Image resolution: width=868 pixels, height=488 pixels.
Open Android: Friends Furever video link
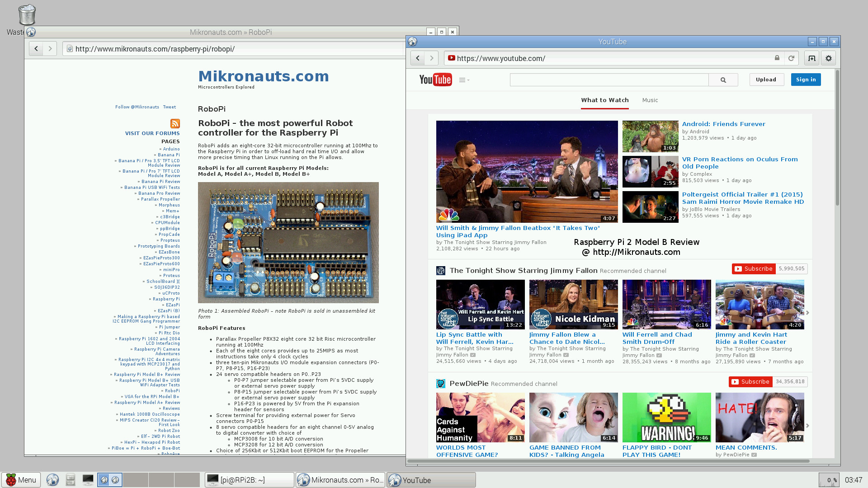pyautogui.click(x=723, y=124)
